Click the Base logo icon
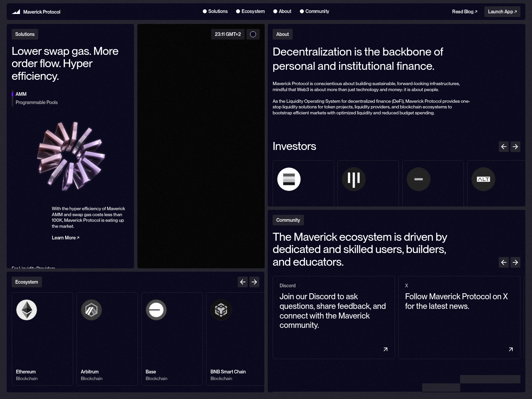The image size is (532, 399). pyautogui.click(x=156, y=310)
